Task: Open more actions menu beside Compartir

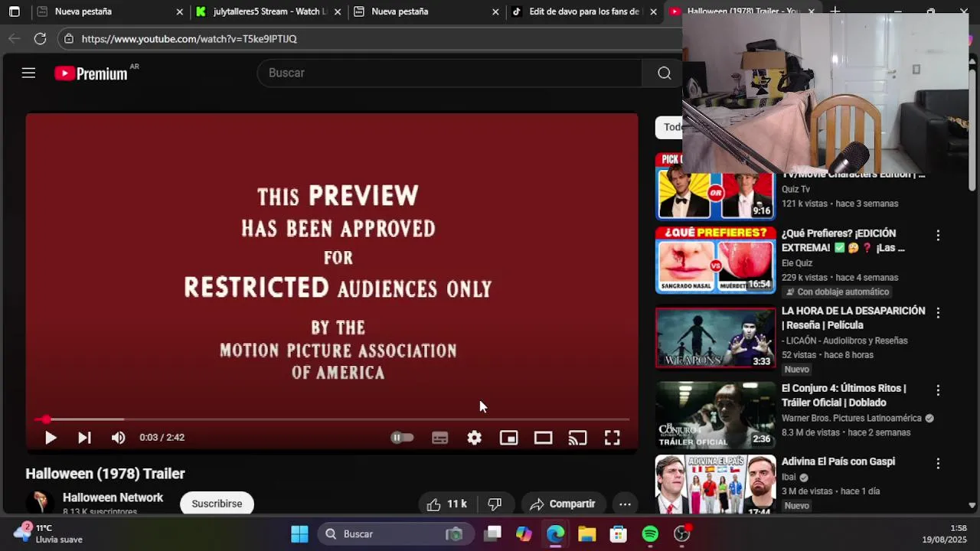Action: [x=625, y=504]
